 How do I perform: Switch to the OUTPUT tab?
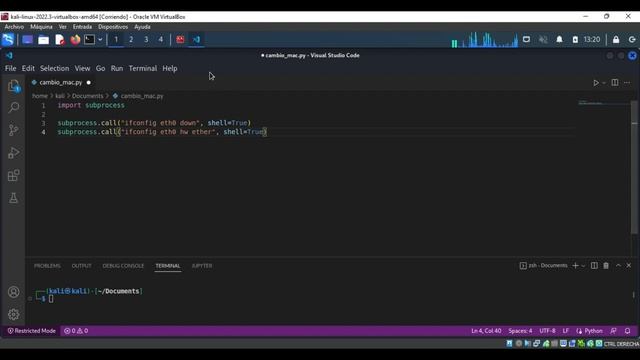(x=82, y=266)
